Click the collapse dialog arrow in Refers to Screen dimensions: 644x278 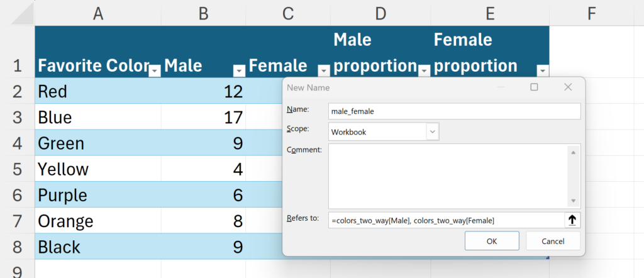572,220
